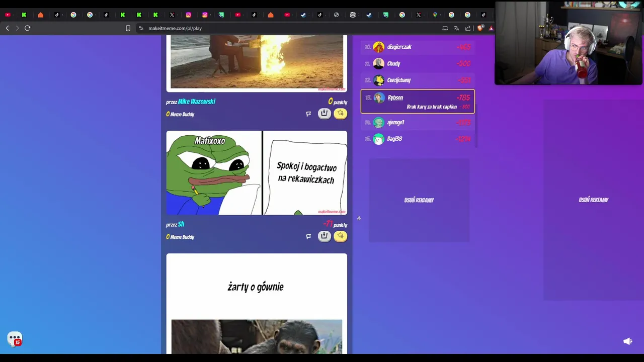The height and width of the screenshot is (362, 644).
Task: Reload the makeitmeme page
Action: pyautogui.click(x=28, y=28)
